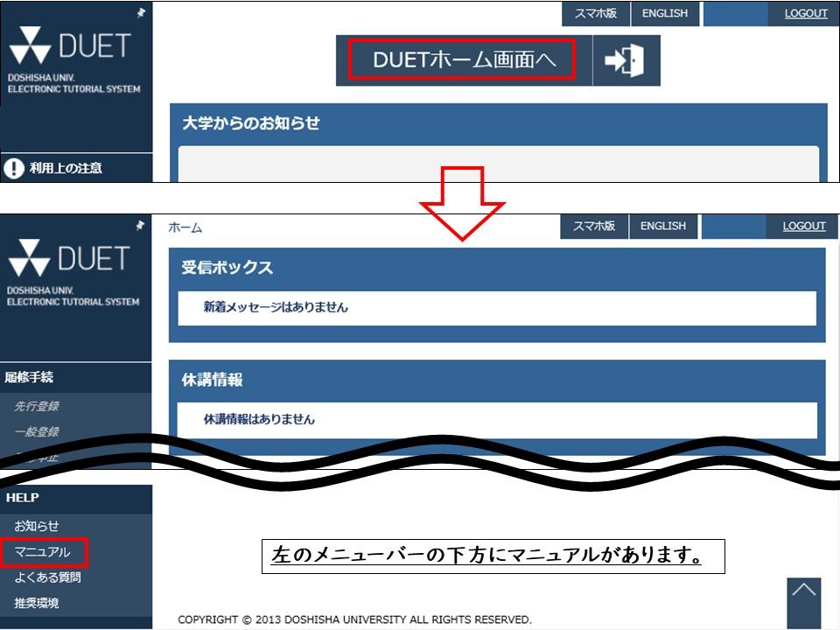Click the pin icon in upper sidebar
This screenshot has width=840, height=630.
[x=141, y=12]
